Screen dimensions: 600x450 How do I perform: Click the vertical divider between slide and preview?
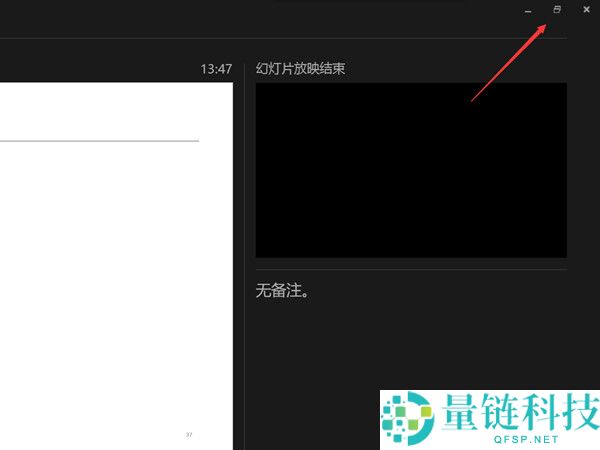pos(244,250)
